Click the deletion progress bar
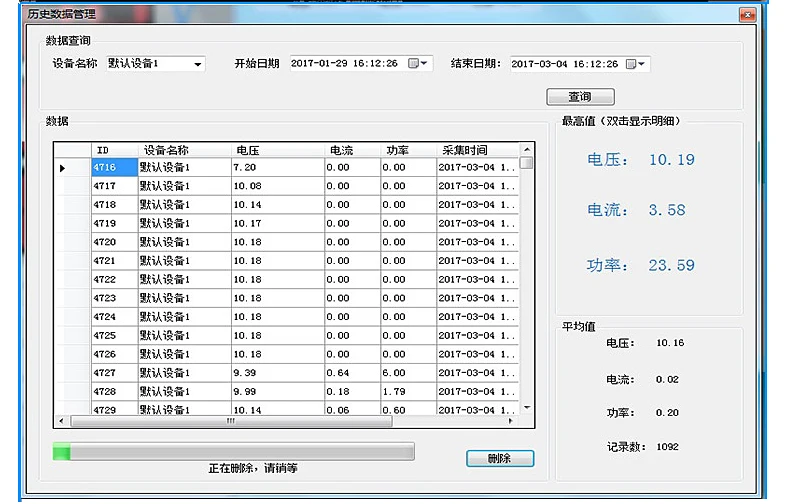Screen dimensions: 790x504 pyautogui.click(x=234, y=452)
